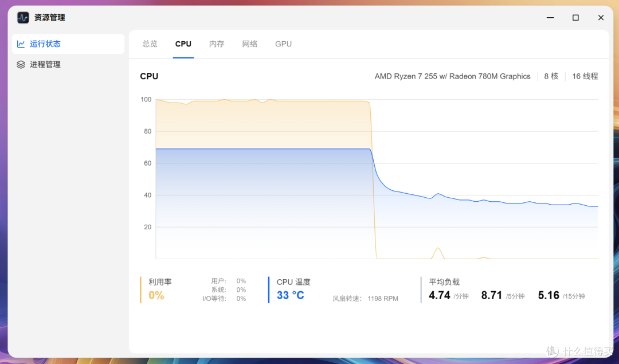Image resolution: width=619 pixels, height=364 pixels.
Task: Click the I/O等待 label
Action: [214, 299]
